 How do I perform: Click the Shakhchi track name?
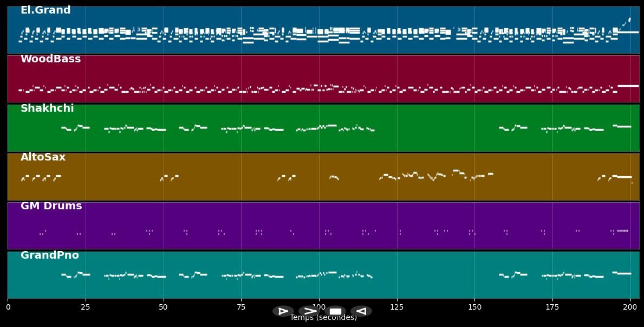coord(47,108)
